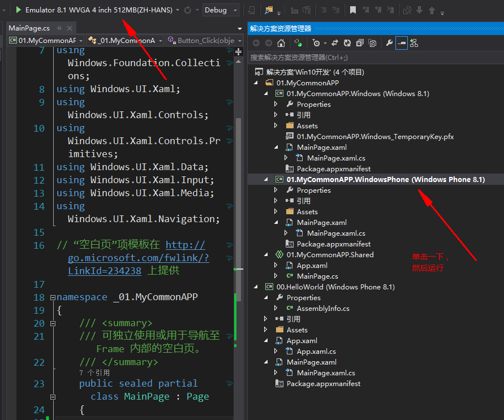Click View Class Diagram icon

click(x=414, y=43)
